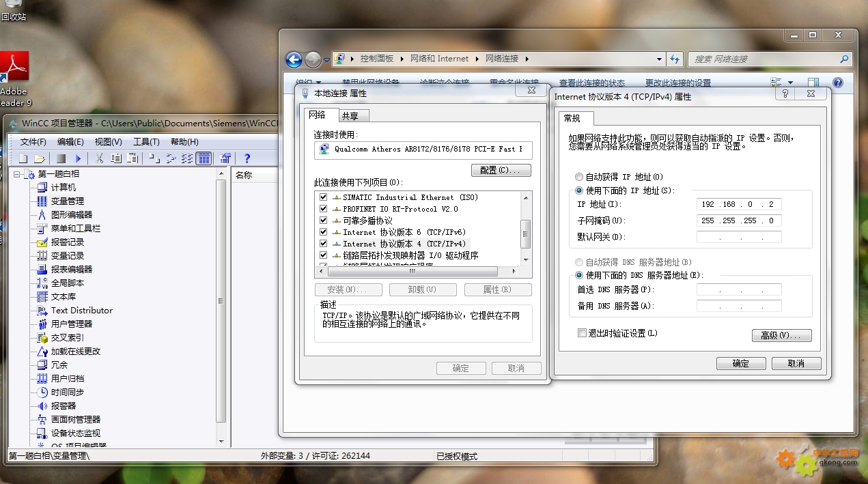Open the 编辑(E) menu in WinCC
This screenshot has width=868, height=484.
[x=70, y=142]
